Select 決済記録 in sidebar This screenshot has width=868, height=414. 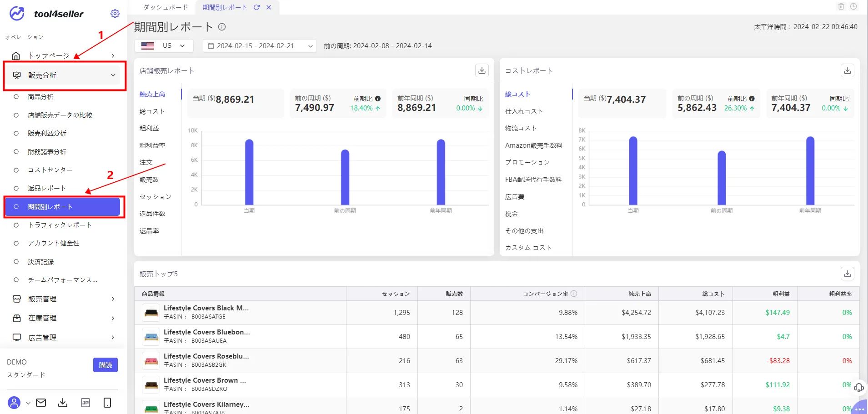tap(40, 262)
